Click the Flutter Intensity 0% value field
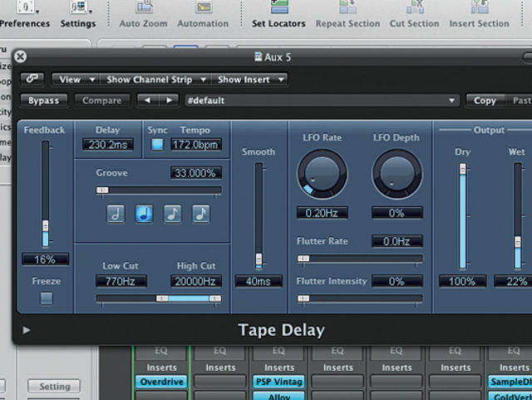 397,281
